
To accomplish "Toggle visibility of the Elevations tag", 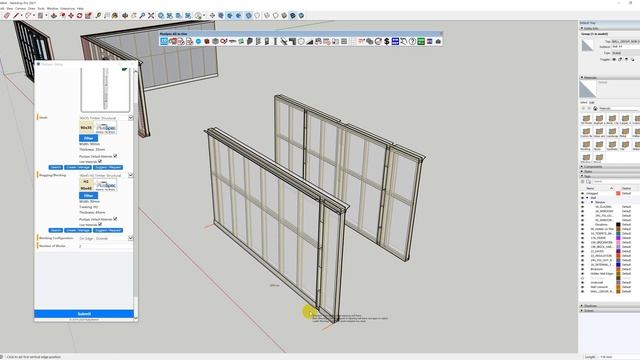I will click(582, 224).
